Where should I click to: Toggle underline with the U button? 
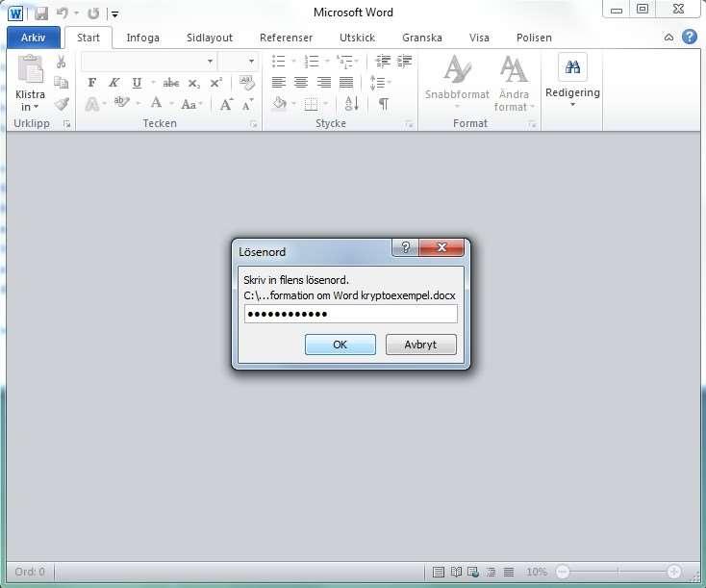click(137, 83)
